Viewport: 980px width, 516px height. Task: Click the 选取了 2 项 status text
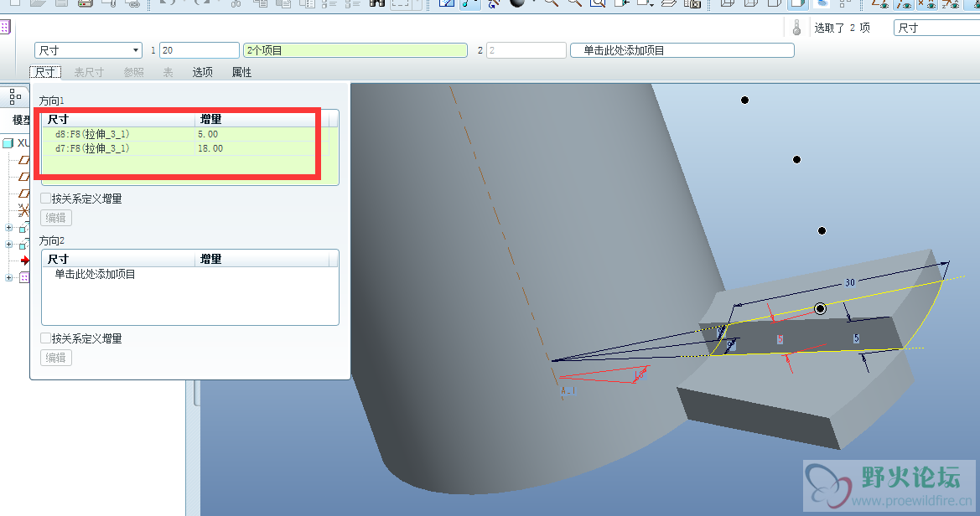click(841, 28)
